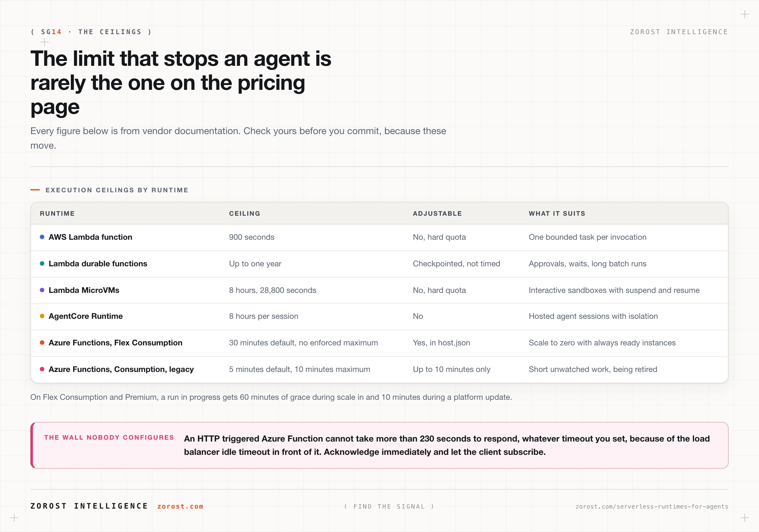This screenshot has width=759, height=532.
Task: Click the amber dot beside AgentCore Runtime
Action: point(42,316)
